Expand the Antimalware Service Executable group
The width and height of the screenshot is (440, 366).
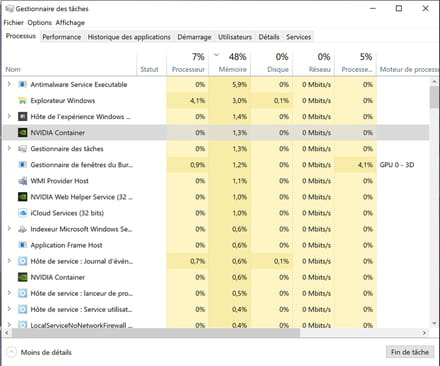(9, 84)
